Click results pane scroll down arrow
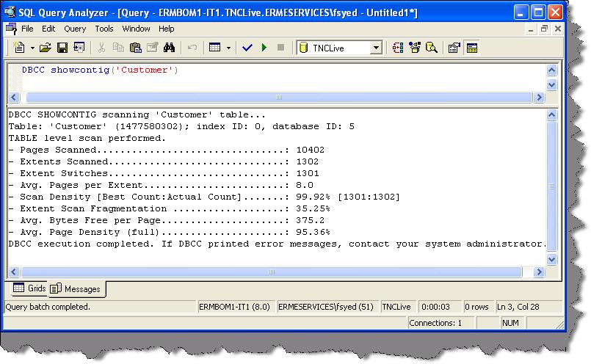 551,259
